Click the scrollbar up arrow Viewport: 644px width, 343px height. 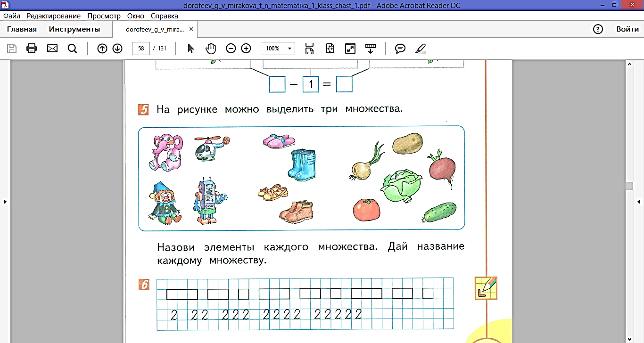coord(629,64)
